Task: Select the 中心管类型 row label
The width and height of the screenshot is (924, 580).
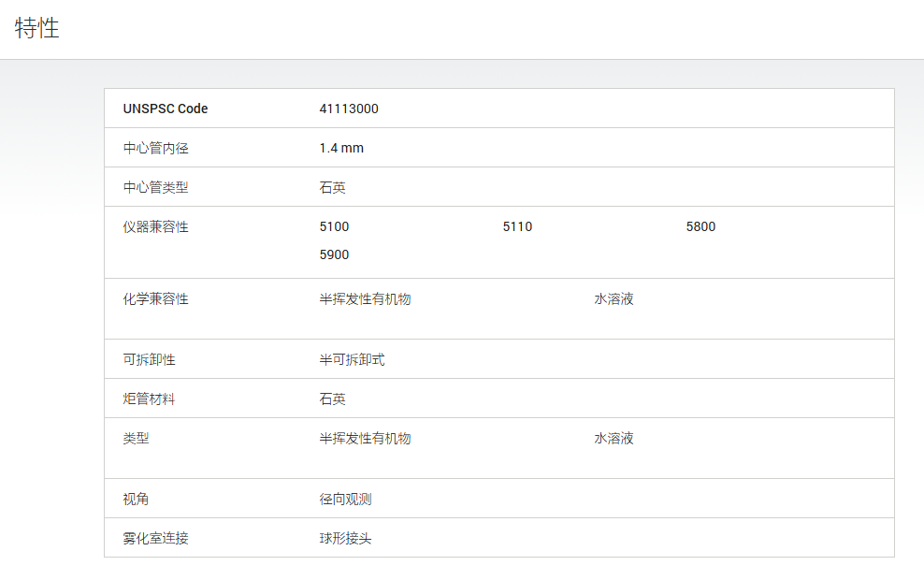Action: click(x=155, y=187)
